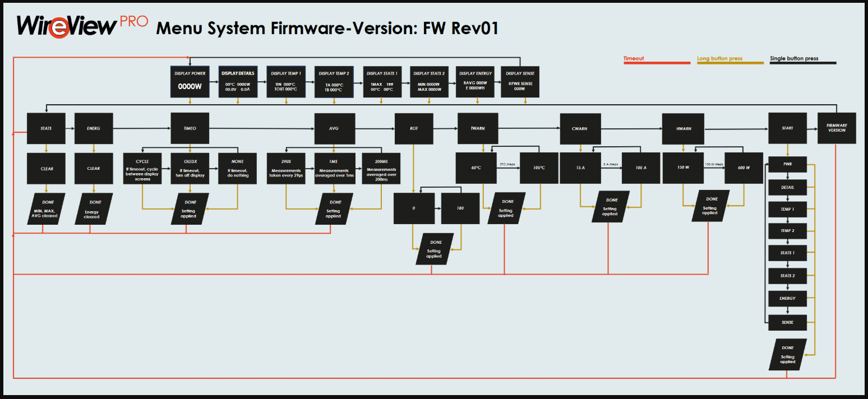Click the 'Menu System Firmware-Version: FW Rev01' title
Image resolution: width=868 pixels, height=399 pixels.
(327, 29)
